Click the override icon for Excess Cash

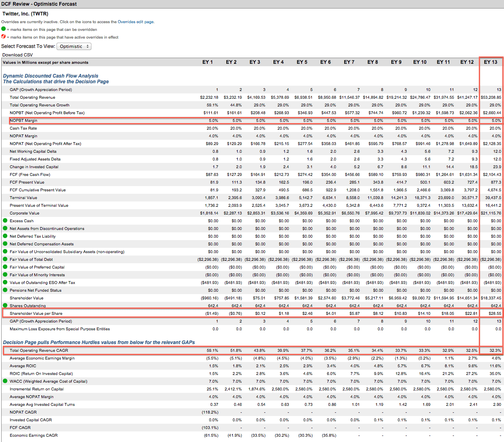5,221
